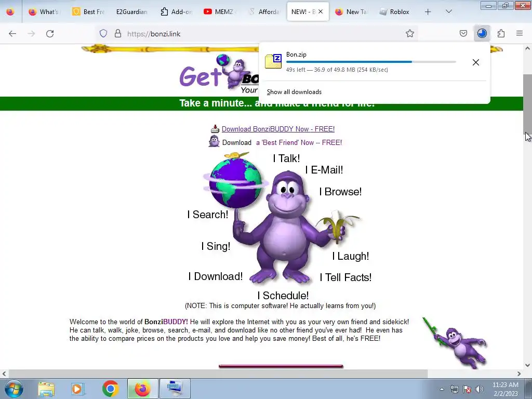Viewport: 532px width, 399px height.
Task: Open Windows Explorer from taskbar
Action: coord(46,389)
